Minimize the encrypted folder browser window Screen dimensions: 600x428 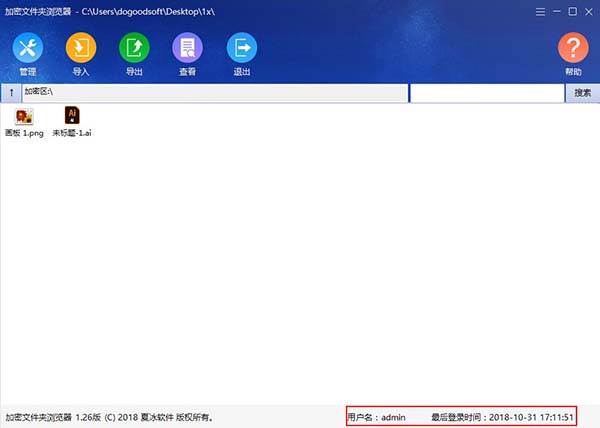click(x=557, y=12)
